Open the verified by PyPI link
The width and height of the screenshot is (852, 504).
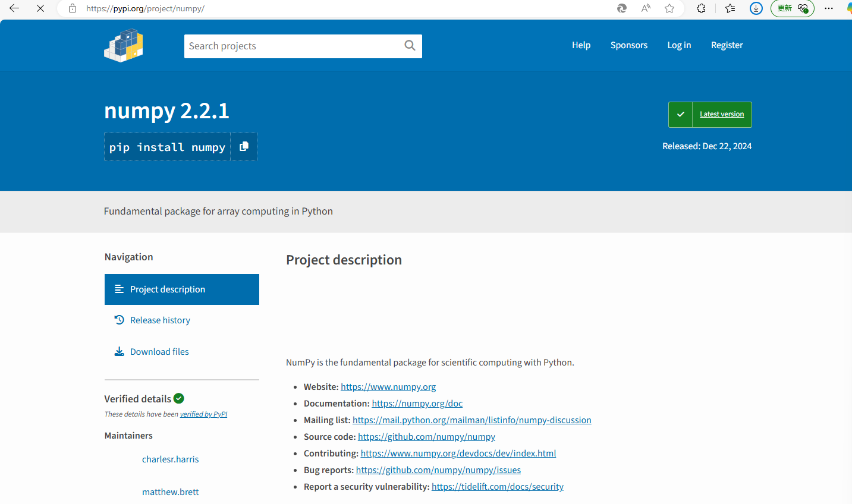pyautogui.click(x=203, y=414)
